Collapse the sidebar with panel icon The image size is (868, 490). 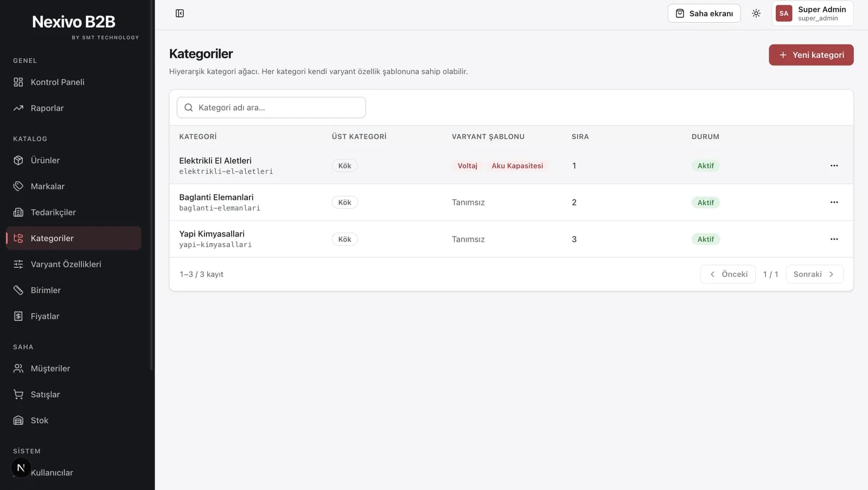tap(180, 13)
